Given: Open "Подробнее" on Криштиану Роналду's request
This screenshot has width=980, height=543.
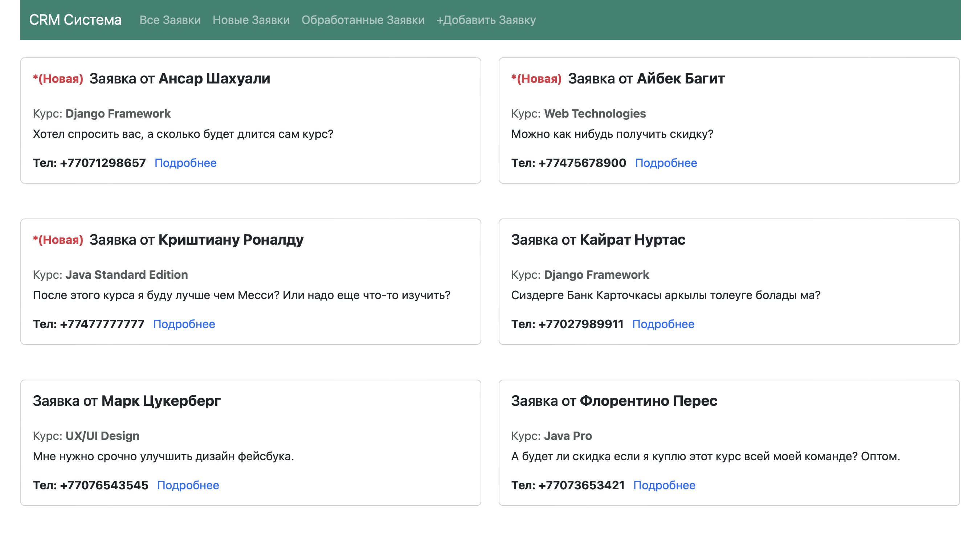Looking at the screenshot, I should click(x=184, y=324).
